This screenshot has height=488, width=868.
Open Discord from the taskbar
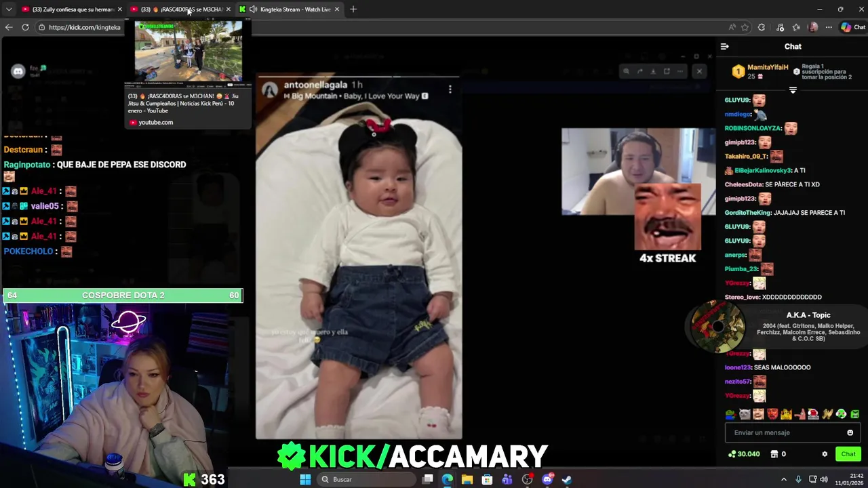tap(547, 479)
